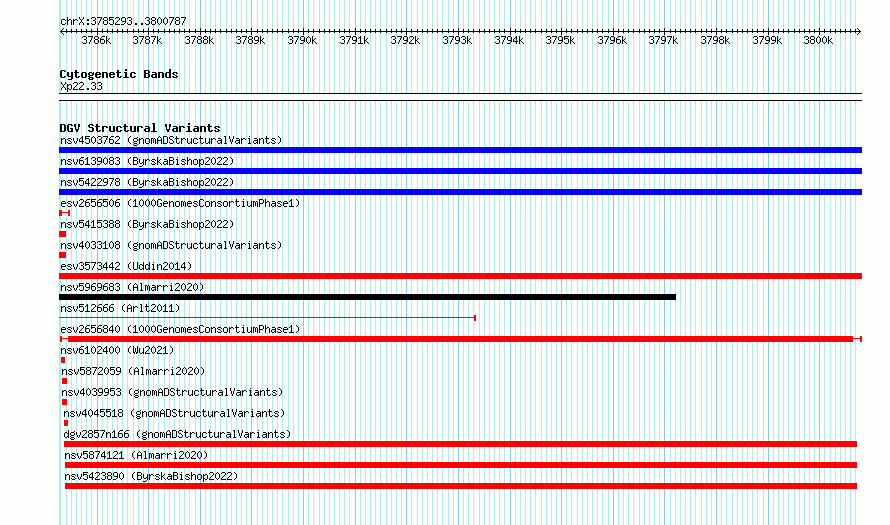Click red bar under esv3573442
Image resolution: width=890 pixels, height=525 pixels.
(x=460, y=276)
